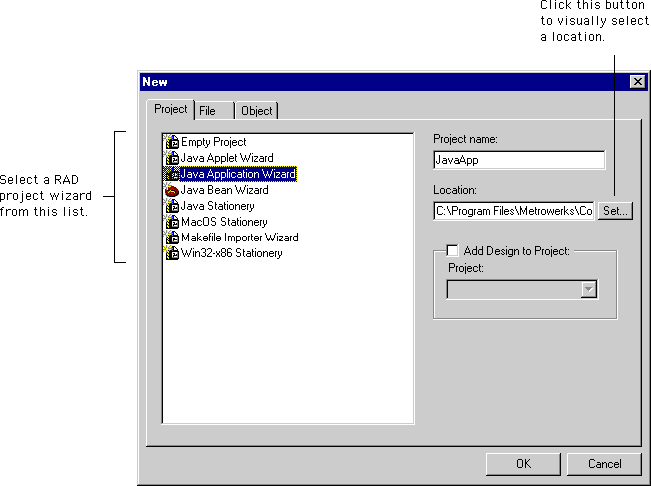The height and width of the screenshot is (486, 651).
Task: Open the Project dropdown arrow
Action: coord(589,290)
